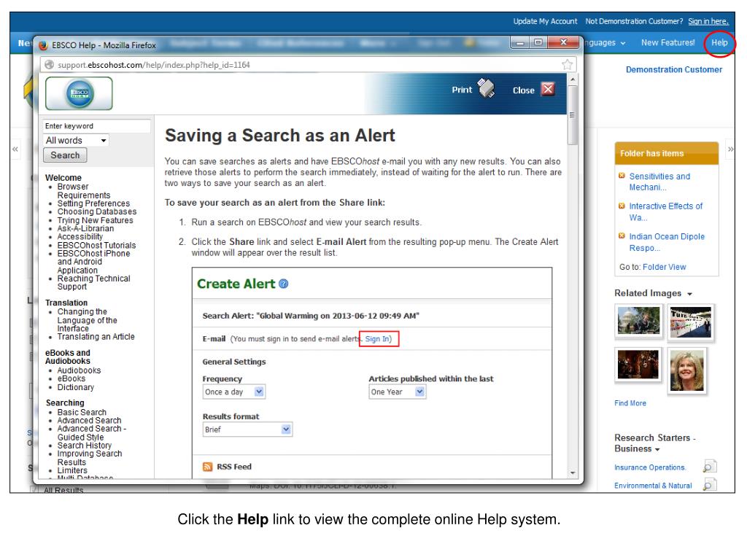Click the Print icon in help header

point(487,88)
